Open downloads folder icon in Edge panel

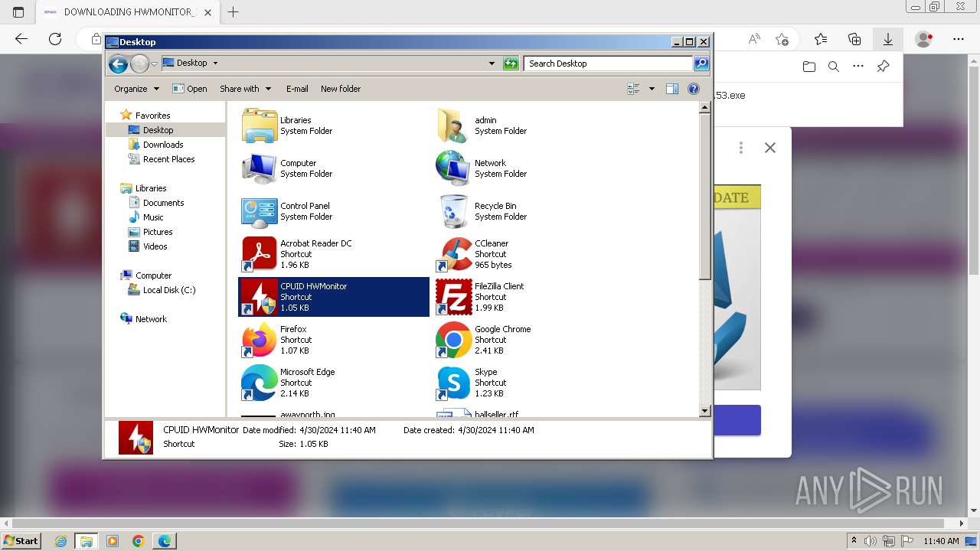click(809, 67)
